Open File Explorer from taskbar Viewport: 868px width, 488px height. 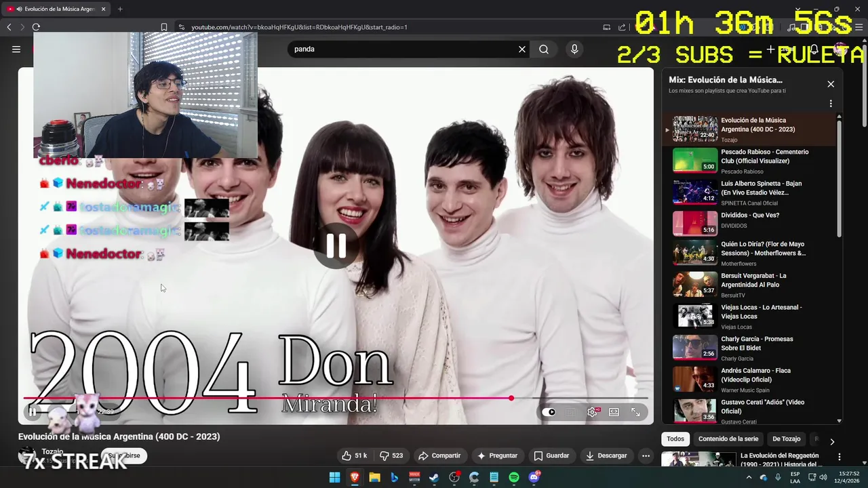click(374, 478)
